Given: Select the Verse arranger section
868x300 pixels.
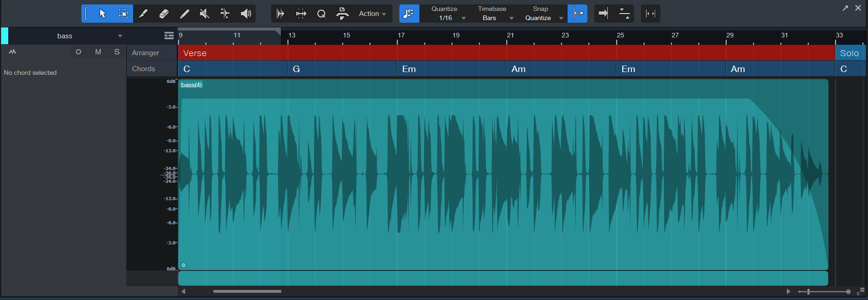Looking at the screenshot, I should [506, 53].
